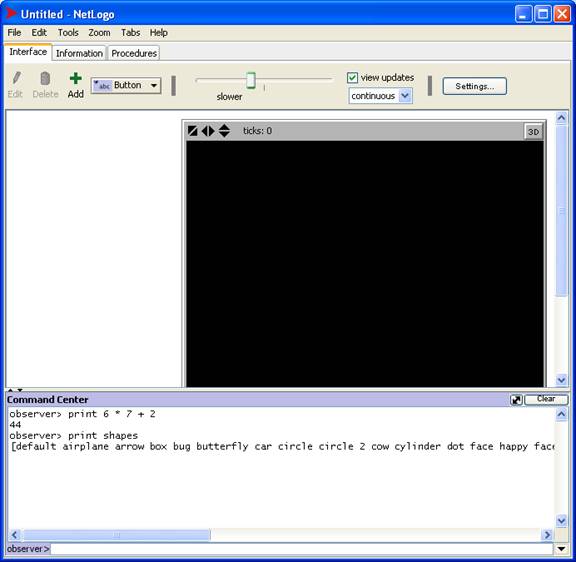The image size is (576, 562).
Task: Click the Command Center horizontal scrollbar thumb
Action: [116, 535]
